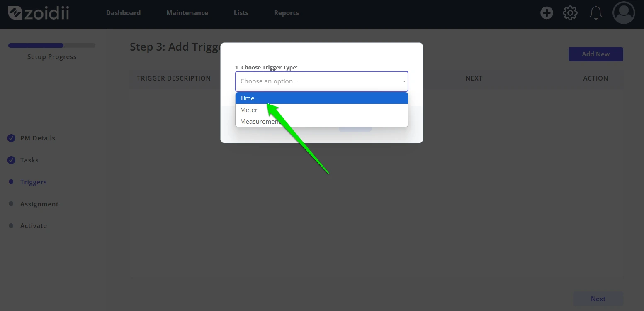Open the settings gear icon
The width and height of the screenshot is (644, 311).
[x=570, y=13]
